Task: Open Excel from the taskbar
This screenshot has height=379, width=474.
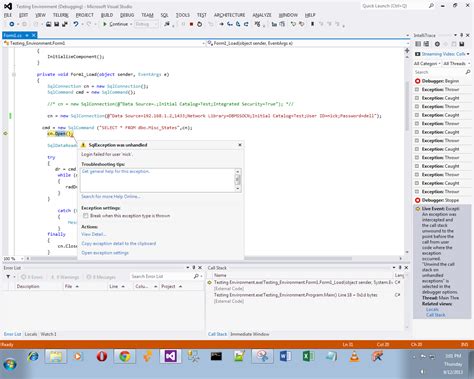Action: point(308,357)
